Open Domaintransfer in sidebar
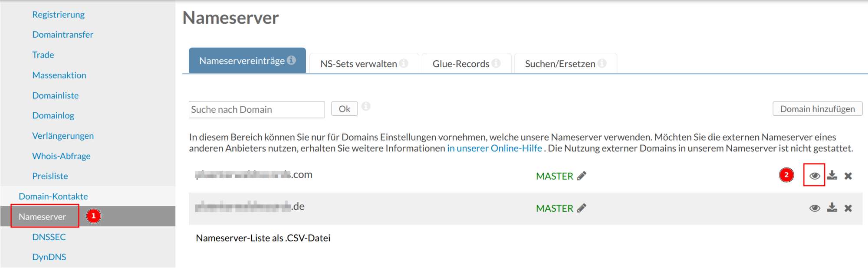 click(62, 35)
